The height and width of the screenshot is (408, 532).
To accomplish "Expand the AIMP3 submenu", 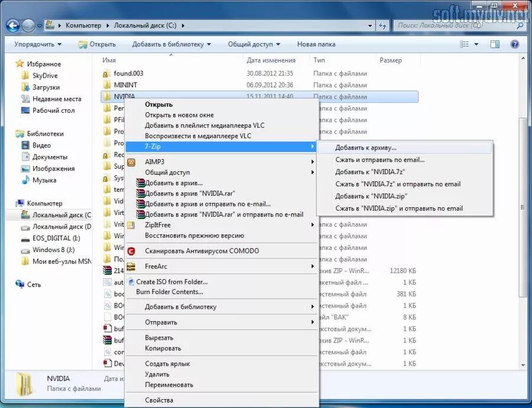I will [x=313, y=162].
